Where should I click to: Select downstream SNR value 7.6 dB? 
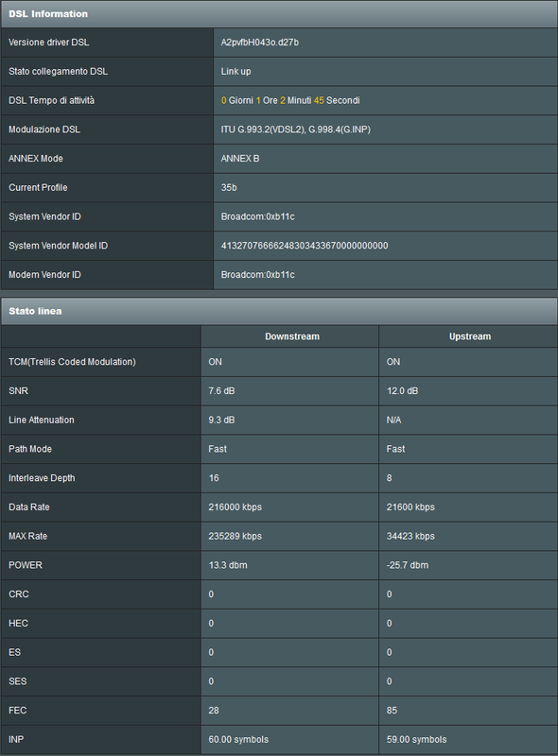(221, 390)
